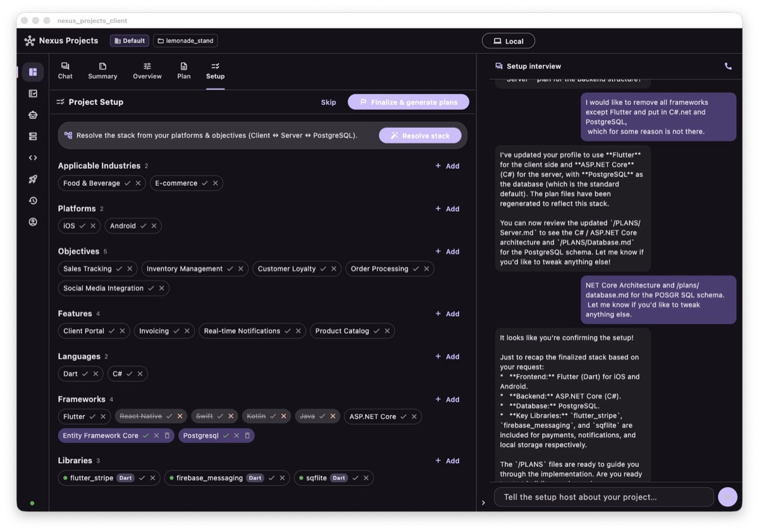The image size is (759, 532).
Task: Click the send message round button
Action: click(x=727, y=497)
